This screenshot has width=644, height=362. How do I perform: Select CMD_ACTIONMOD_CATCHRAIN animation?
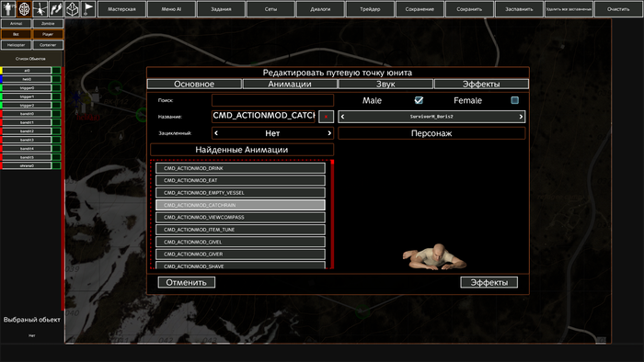pos(240,205)
